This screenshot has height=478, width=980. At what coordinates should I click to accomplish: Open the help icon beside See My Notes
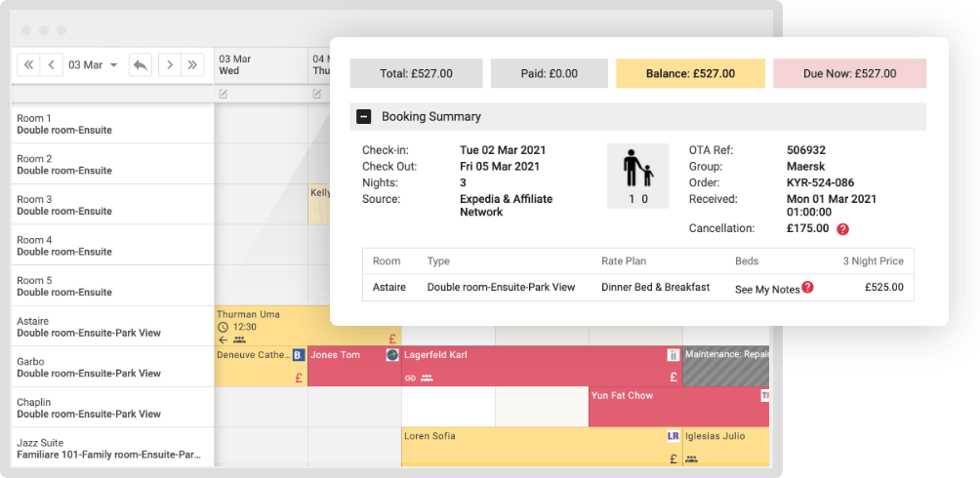click(x=807, y=287)
